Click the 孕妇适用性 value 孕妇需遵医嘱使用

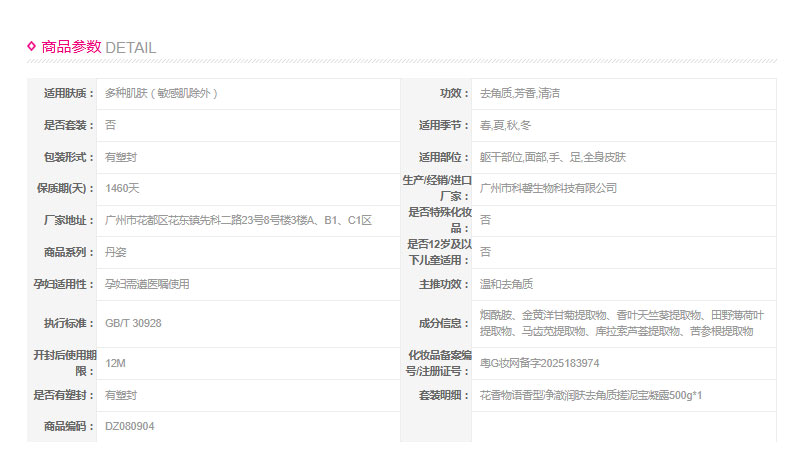(147, 284)
